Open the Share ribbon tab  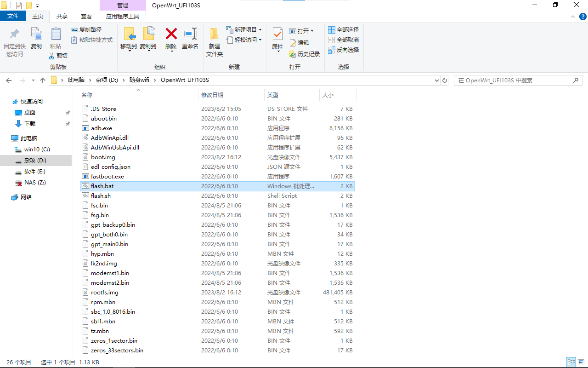(62, 16)
